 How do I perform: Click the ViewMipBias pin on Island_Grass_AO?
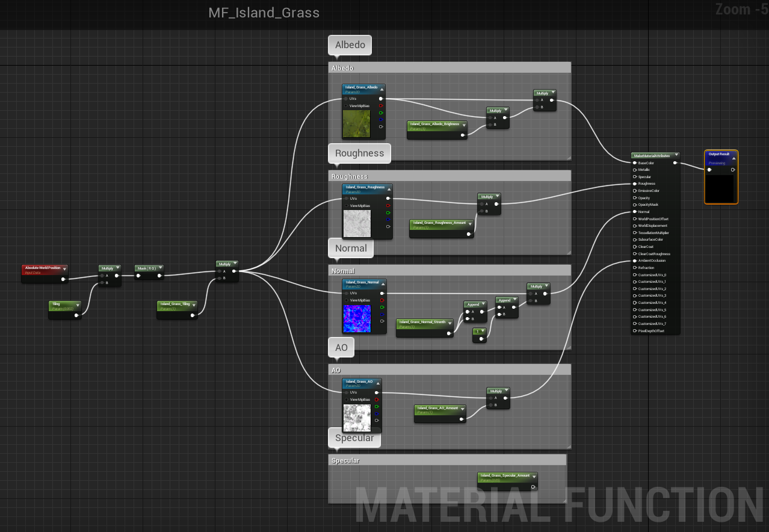point(346,400)
